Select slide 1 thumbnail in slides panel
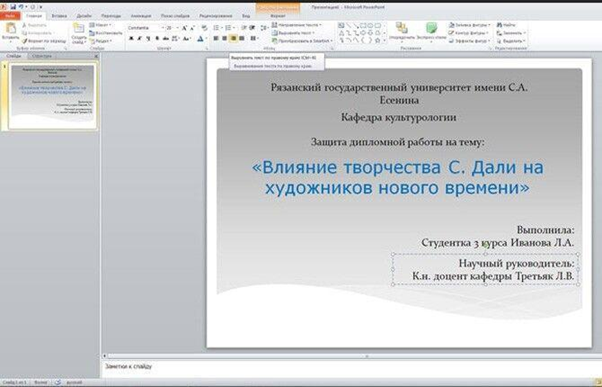 pyautogui.click(x=53, y=96)
